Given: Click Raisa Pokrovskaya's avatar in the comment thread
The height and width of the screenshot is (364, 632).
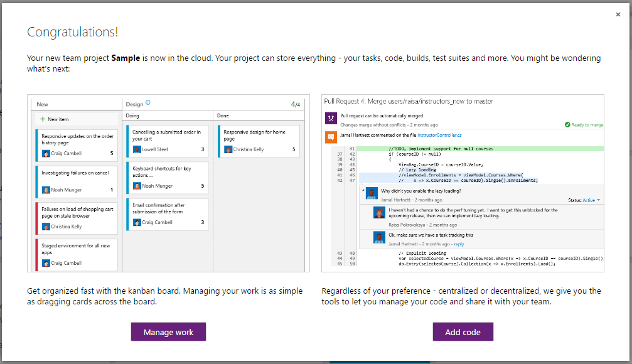Looking at the screenshot, I should click(x=378, y=213).
